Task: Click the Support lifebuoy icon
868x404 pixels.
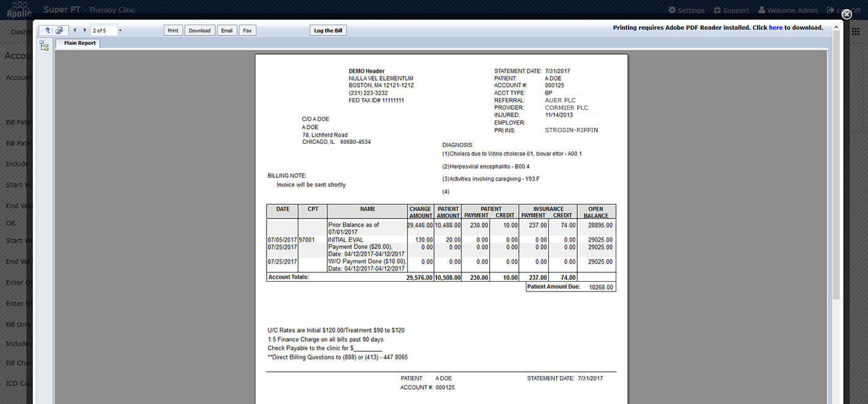Action: point(717,11)
